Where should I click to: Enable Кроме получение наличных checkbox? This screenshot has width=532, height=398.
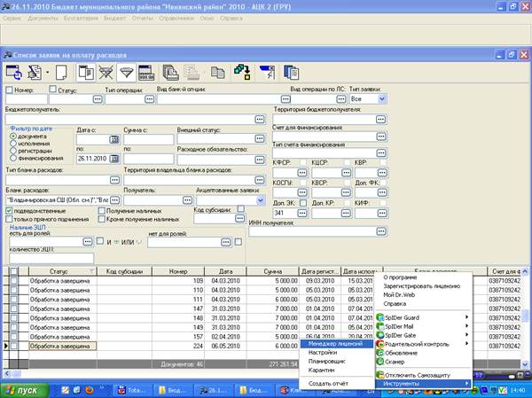(101, 219)
